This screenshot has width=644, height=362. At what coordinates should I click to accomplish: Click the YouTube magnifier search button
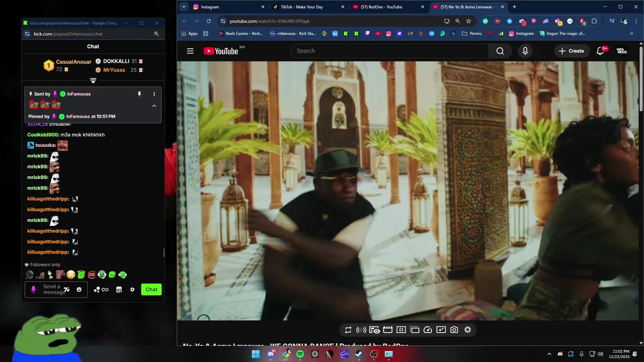click(x=500, y=51)
